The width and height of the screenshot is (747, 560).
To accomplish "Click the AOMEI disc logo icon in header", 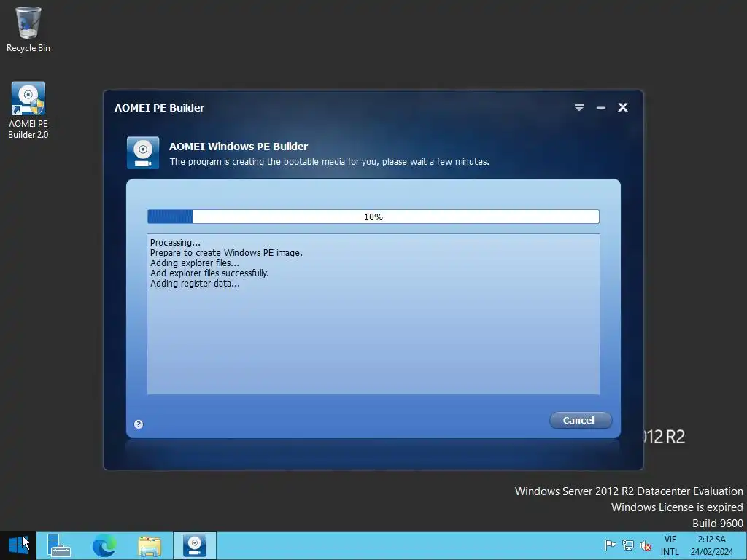I will (143, 153).
